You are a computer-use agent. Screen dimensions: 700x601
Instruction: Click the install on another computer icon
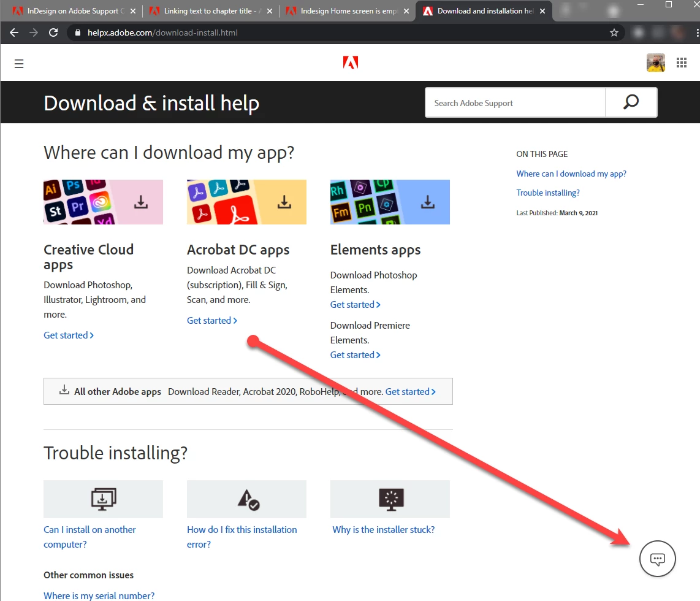point(103,499)
